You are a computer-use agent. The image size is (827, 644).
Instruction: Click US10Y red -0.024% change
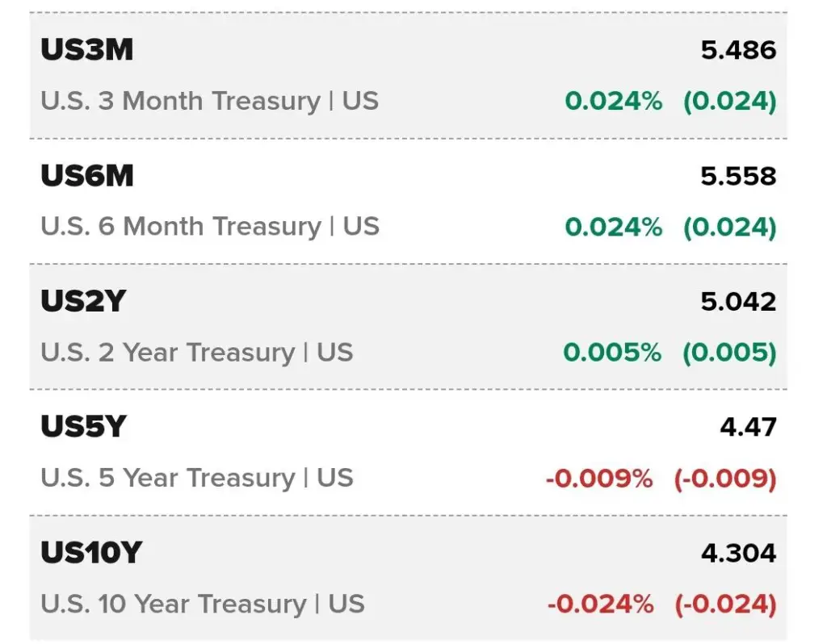[x=600, y=604]
